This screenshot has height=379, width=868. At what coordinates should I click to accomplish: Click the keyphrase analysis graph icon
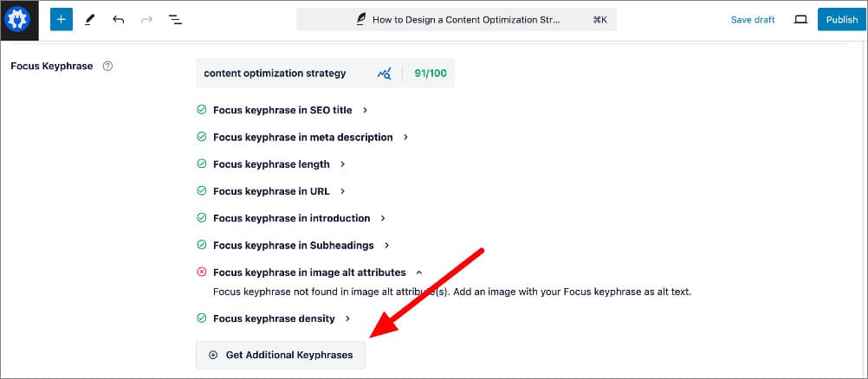384,73
